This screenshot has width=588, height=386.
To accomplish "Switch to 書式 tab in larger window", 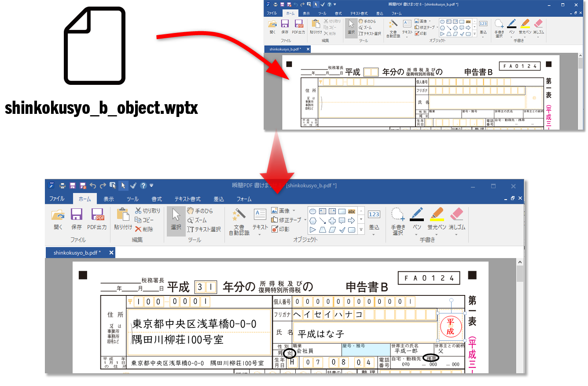I will (x=156, y=199).
